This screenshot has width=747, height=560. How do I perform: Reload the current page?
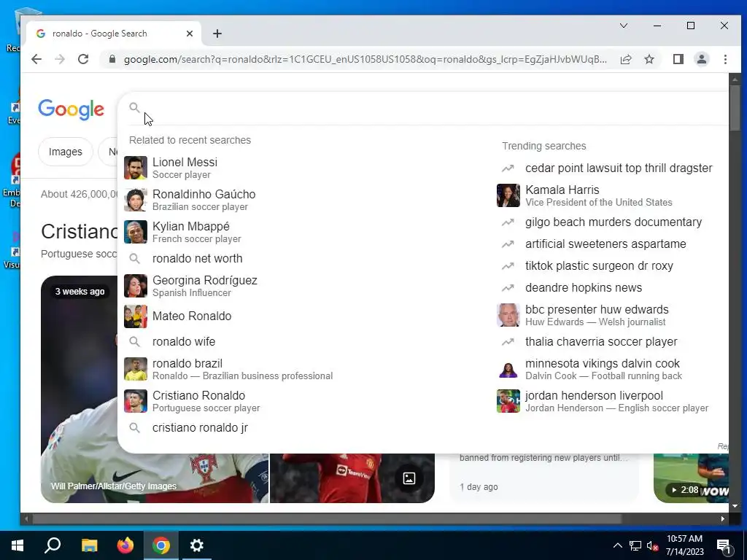(x=83, y=59)
